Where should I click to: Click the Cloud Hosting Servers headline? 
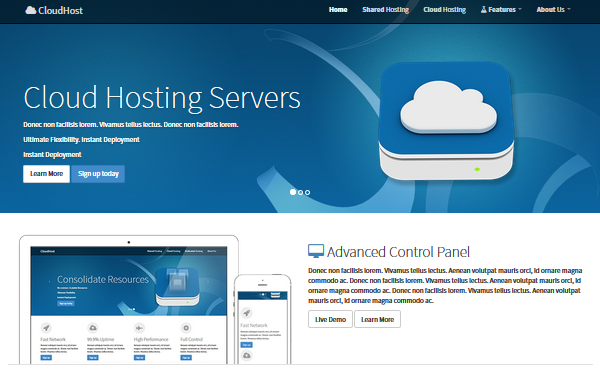pyautogui.click(x=162, y=98)
